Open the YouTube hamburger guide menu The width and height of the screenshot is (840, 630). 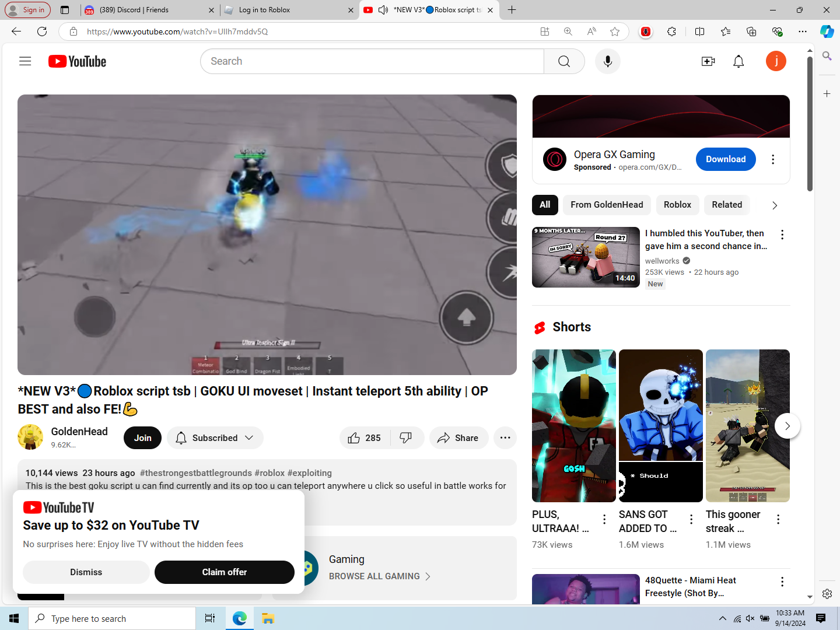click(25, 61)
